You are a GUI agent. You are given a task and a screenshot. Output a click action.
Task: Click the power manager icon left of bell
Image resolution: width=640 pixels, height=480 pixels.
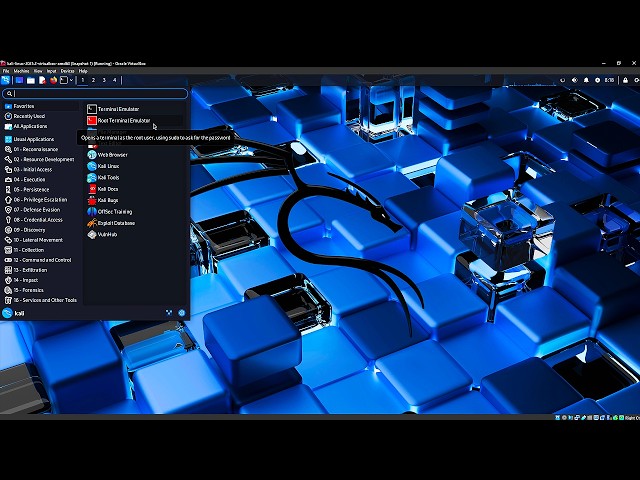[562, 80]
